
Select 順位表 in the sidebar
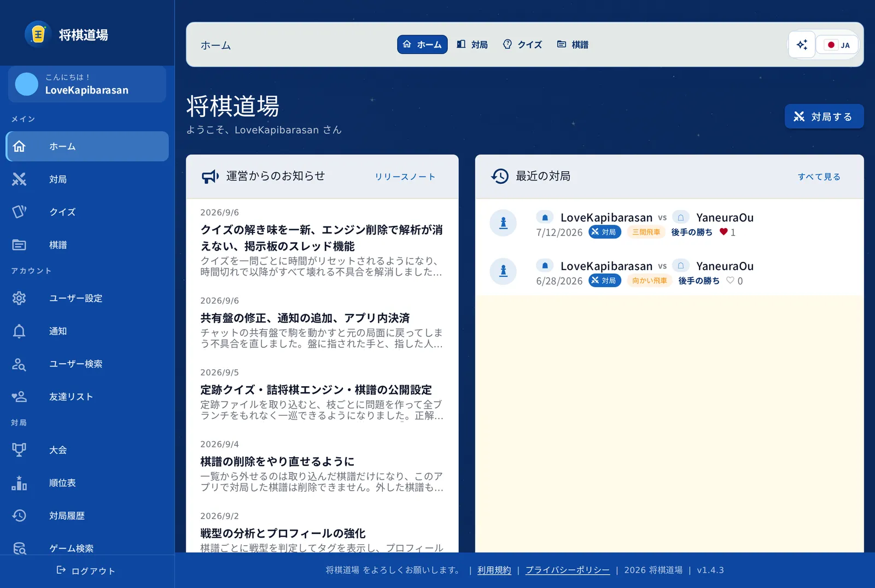tap(87, 482)
